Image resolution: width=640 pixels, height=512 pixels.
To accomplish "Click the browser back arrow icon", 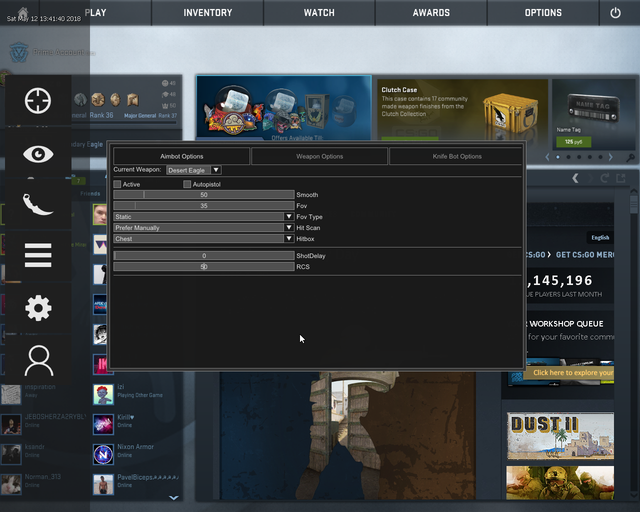I will [576, 178].
